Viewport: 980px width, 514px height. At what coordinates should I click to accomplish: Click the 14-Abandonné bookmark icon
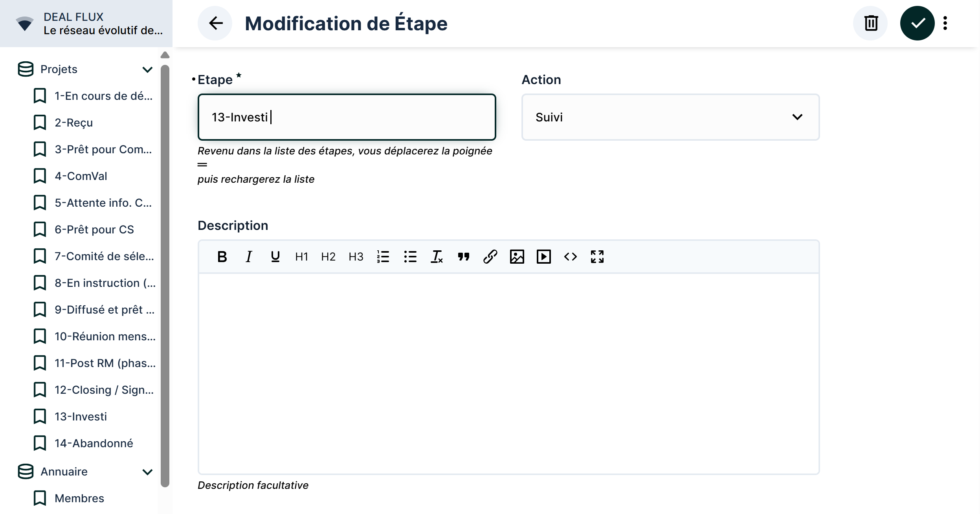click(40, 443)
